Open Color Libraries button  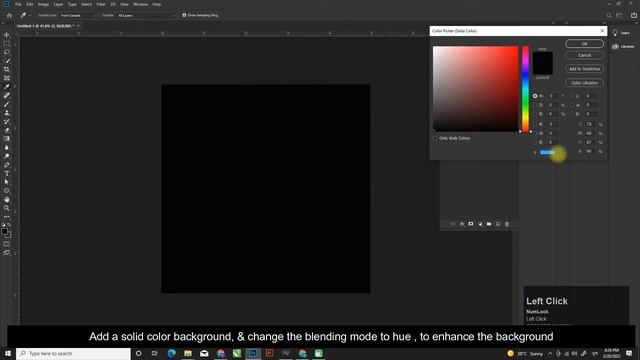584,83
